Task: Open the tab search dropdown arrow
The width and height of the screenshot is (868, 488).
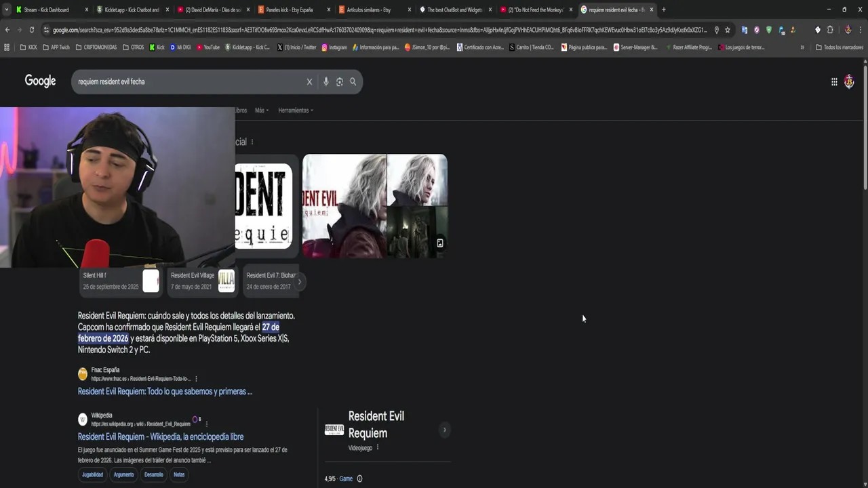Action: click(x=7, y=9)
